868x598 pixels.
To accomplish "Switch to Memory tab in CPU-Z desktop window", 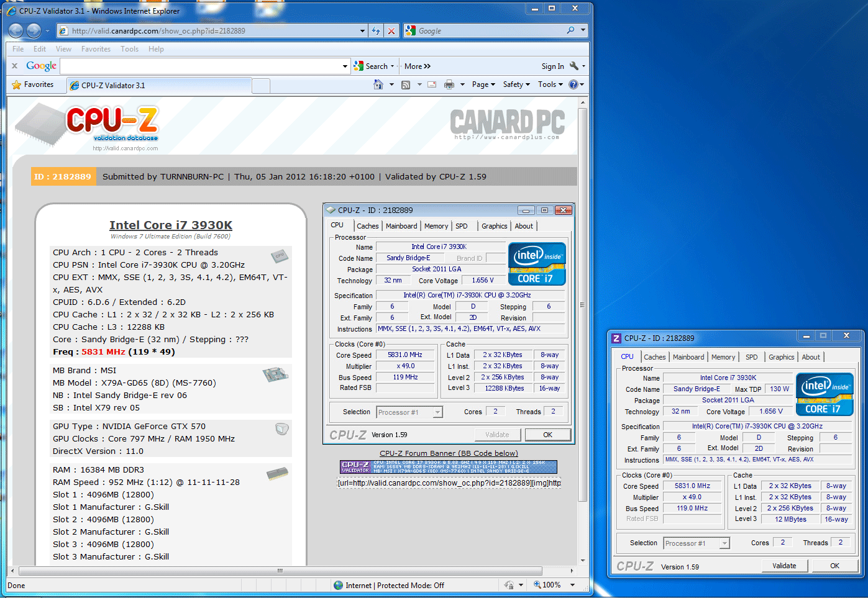I will pyautogui.click(x=723, y=357).
